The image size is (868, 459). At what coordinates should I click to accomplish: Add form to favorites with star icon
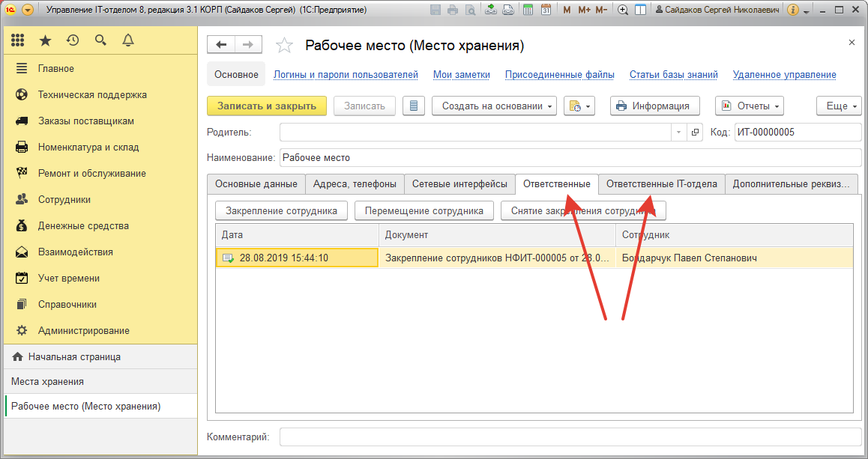[x=285, y=46]
